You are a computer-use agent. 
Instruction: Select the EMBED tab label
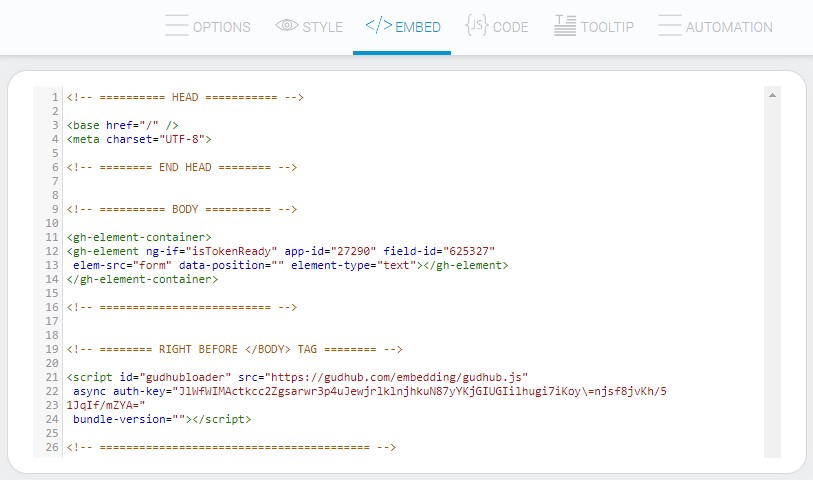click(418, 27)
